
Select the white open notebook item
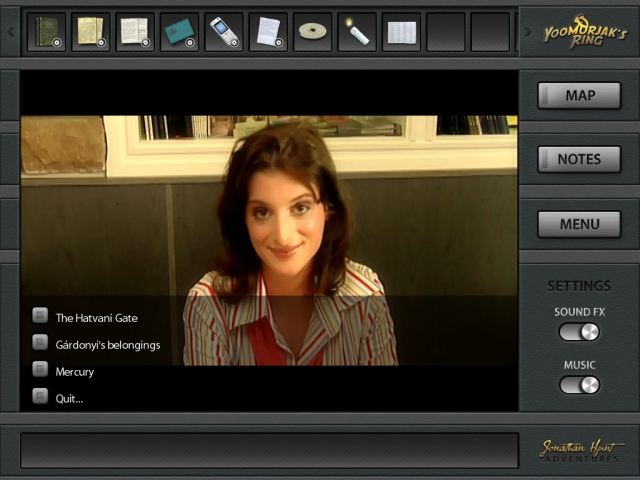402,31
